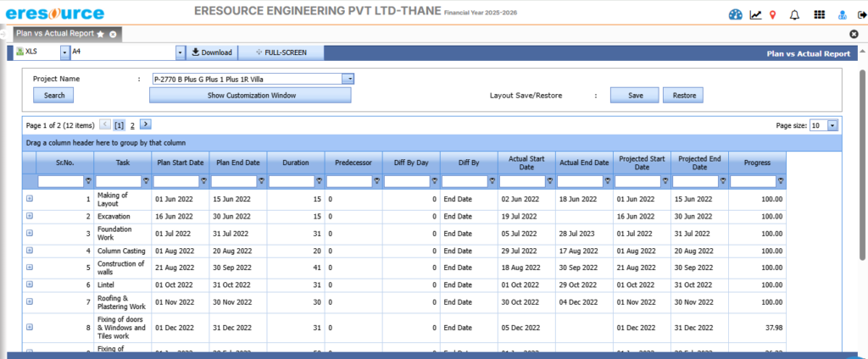Click Show Customization Window button
Viewport: 868px width, 359px height.
point(250,96)
